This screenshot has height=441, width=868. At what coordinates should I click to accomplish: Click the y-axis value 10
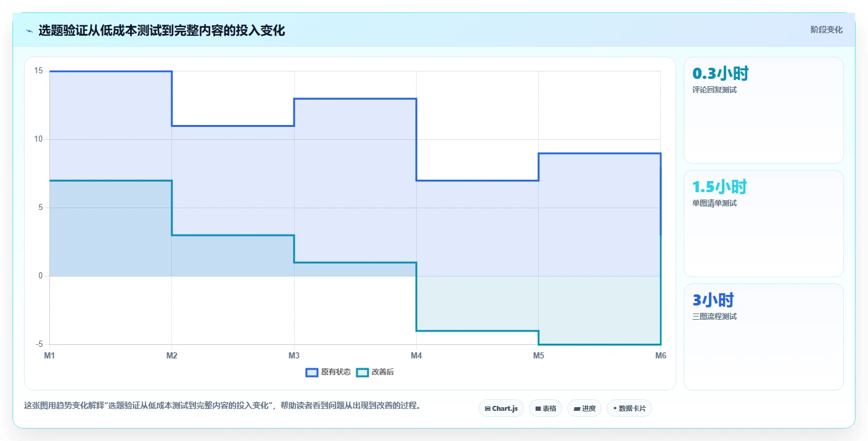pos(38,139)
